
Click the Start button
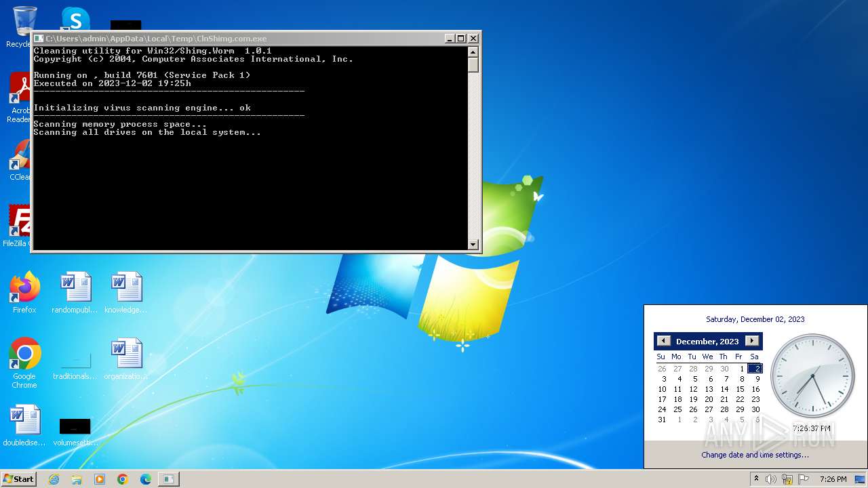pos(19,479)
